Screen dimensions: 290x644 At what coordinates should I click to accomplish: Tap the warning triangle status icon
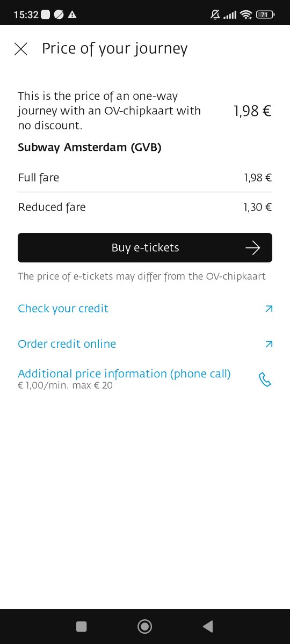[x=73, y=14]
